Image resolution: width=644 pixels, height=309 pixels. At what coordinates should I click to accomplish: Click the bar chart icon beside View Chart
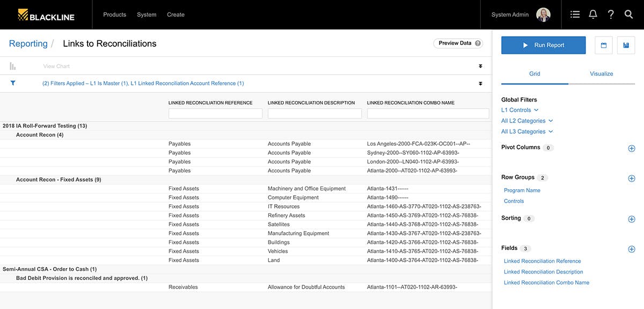[12, 66]
